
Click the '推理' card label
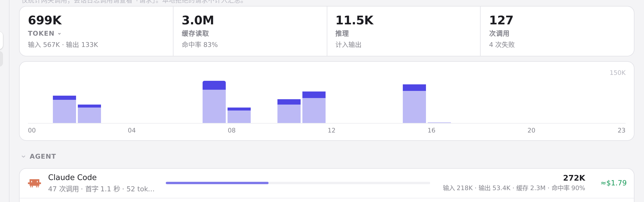(342, 34)
